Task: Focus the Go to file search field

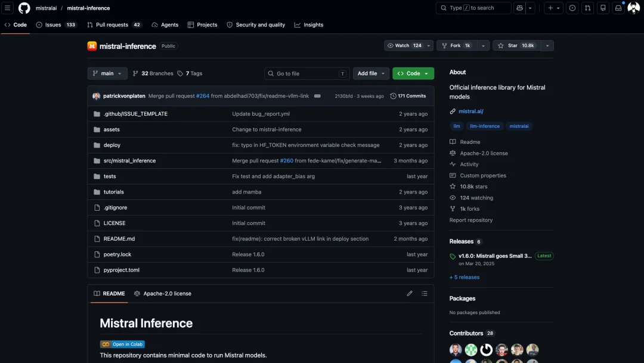Action: pyautogui.click(x=307, y=73)
